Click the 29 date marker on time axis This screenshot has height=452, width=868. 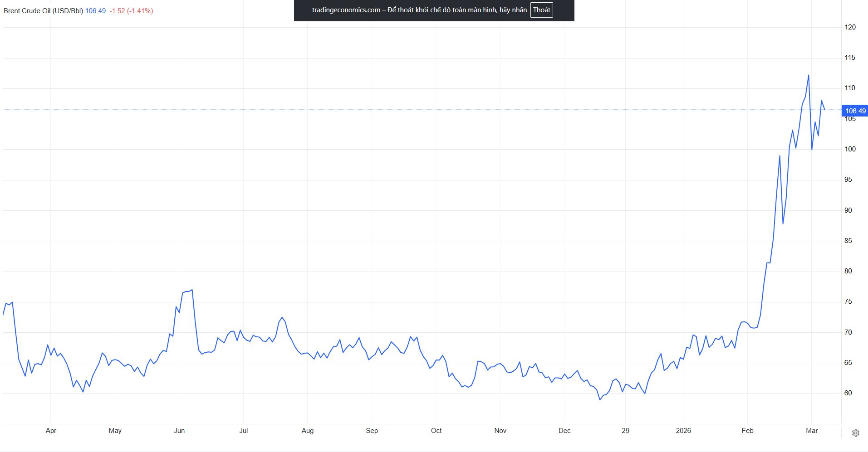[x=625, y=431]
